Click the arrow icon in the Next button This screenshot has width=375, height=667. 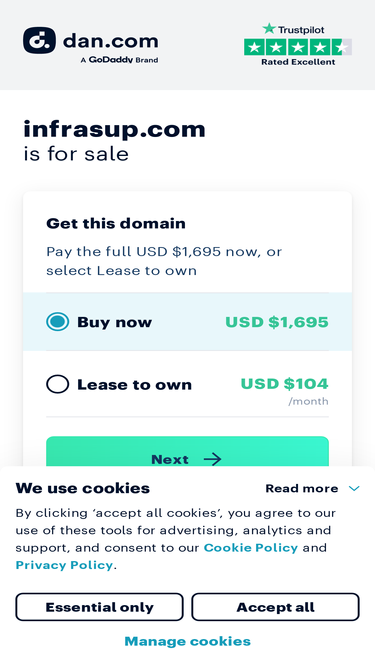click(212, 459)
